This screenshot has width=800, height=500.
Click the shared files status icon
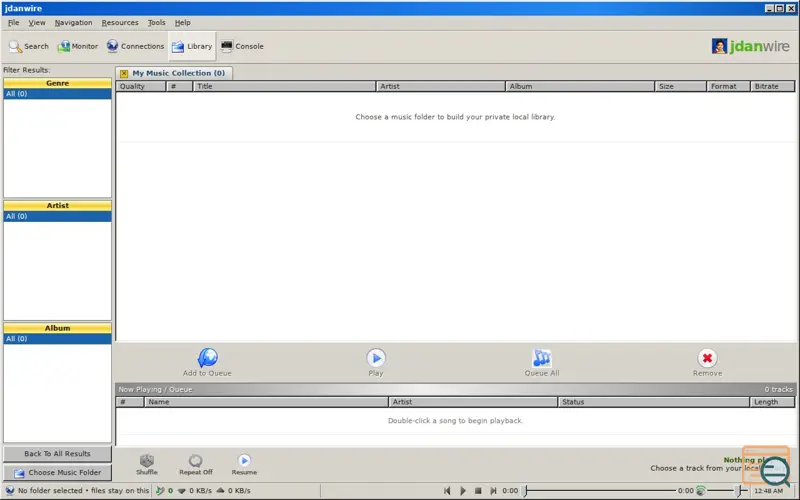[160, 491]
